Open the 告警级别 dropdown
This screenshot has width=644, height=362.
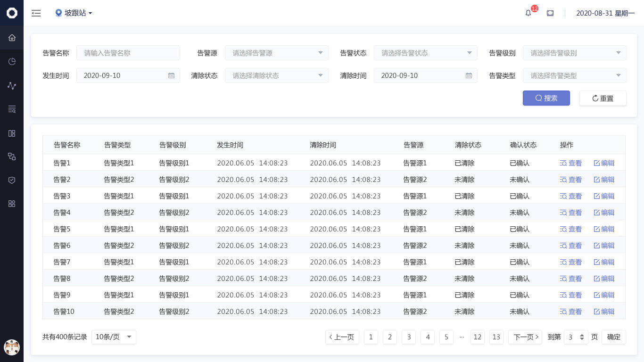click(x=574, y=53)
